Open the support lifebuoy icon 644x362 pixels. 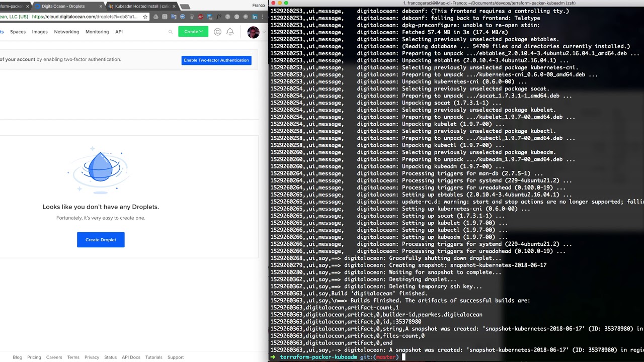tap(217, 32)
